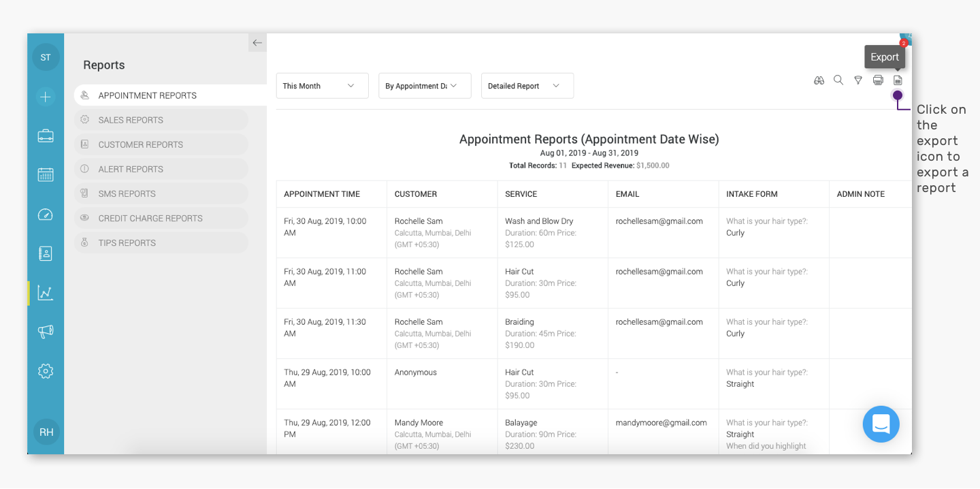Click the Admin Note column header

point(861,194)
